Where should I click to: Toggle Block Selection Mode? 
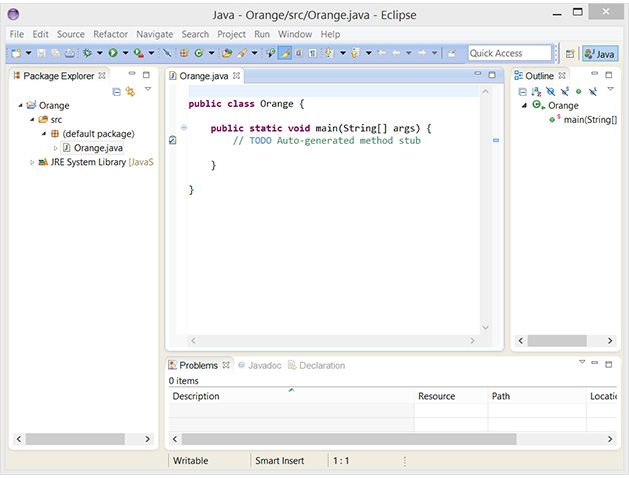click(x=298, y=53)
